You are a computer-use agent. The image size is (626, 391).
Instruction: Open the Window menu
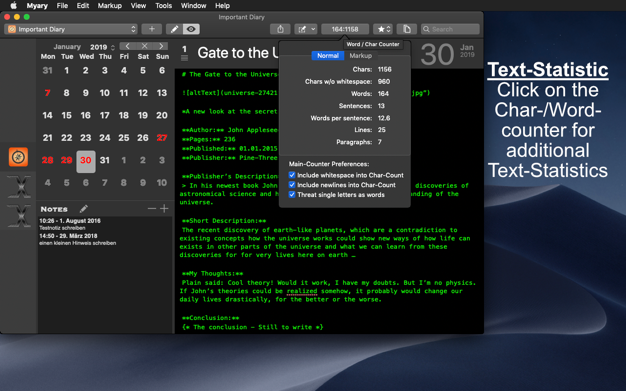click(194, 6)
